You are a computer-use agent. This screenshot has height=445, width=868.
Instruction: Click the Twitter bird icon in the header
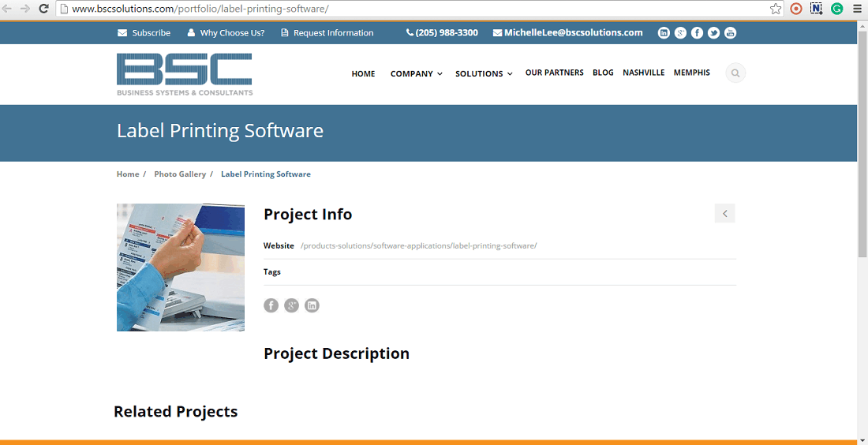point(713,32)
